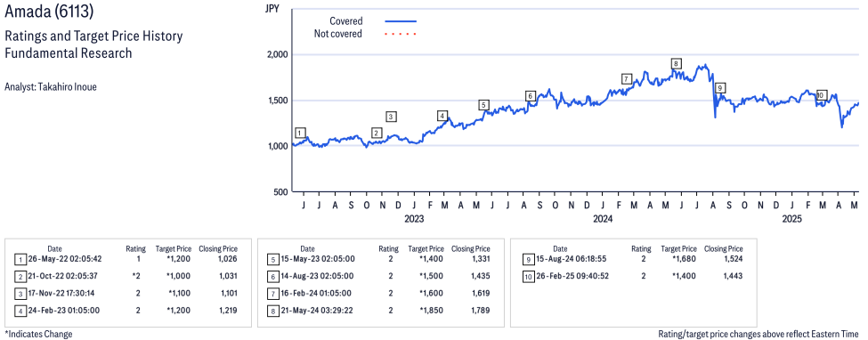
Task: Click the Not covered legend label
Action: coord(337,34)
